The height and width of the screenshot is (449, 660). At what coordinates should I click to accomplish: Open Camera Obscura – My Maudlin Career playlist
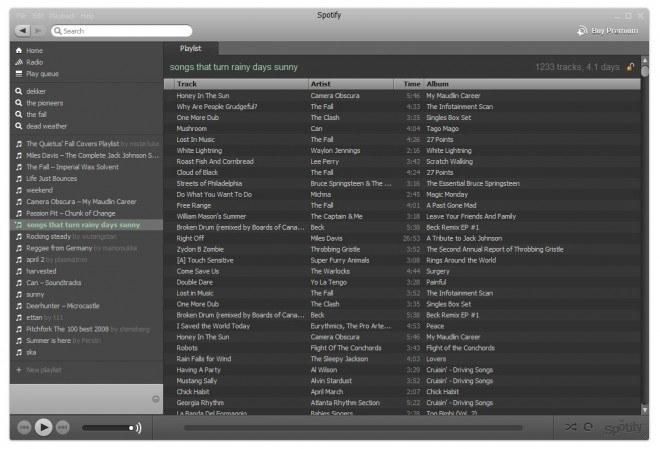tap(81, 202)
